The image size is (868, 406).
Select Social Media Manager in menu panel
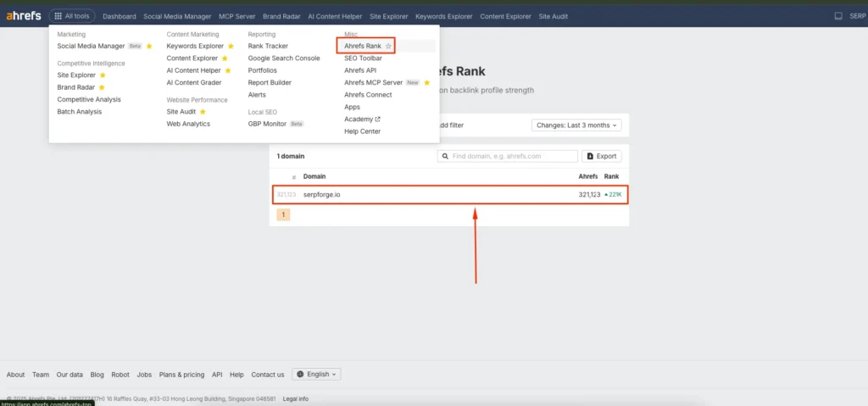click(91, 46)
